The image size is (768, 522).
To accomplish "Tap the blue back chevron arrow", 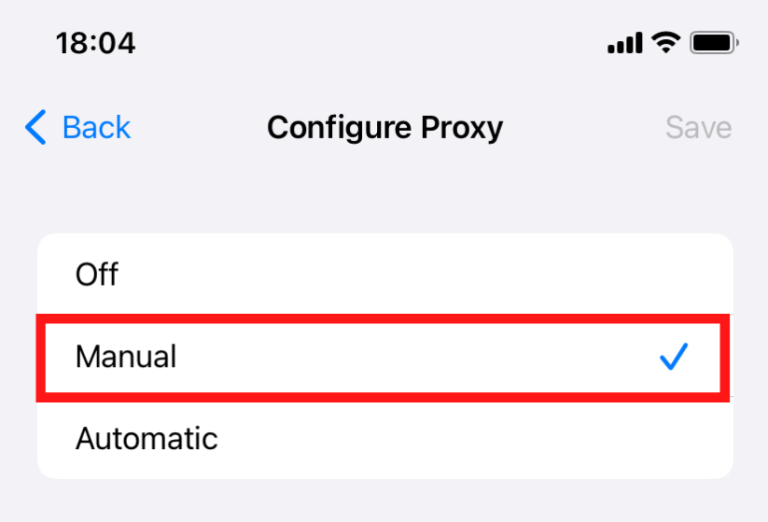I will 36,128.
